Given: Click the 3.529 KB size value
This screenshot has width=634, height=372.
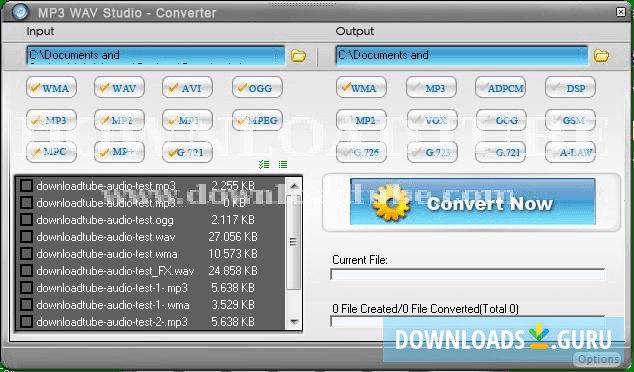Looking at the screenshot, I should (233, 304).
